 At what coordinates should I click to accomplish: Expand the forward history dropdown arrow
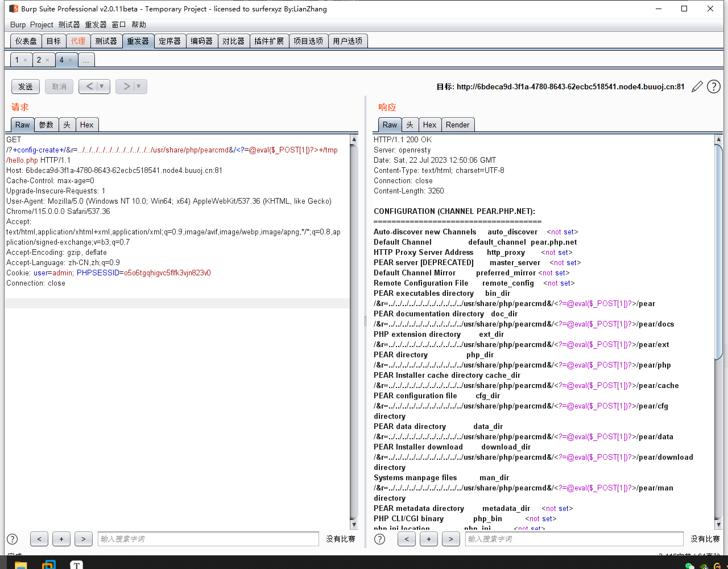139,86
